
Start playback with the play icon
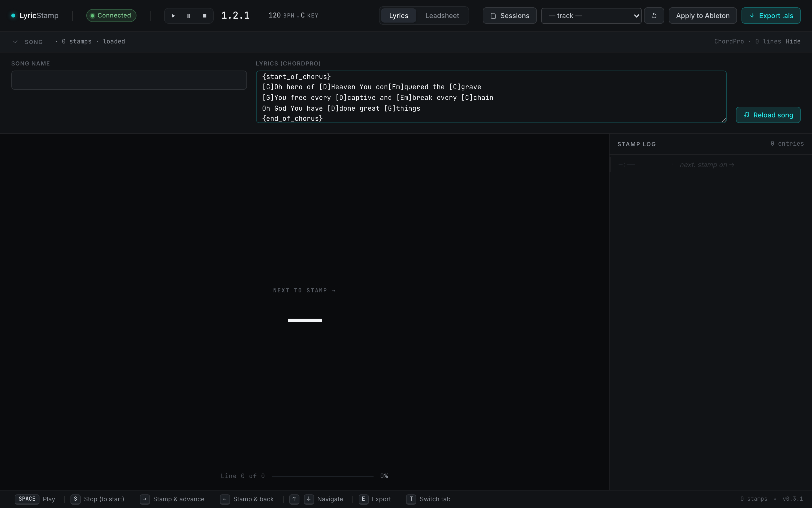pyautogui.click(x=173, y=16)
